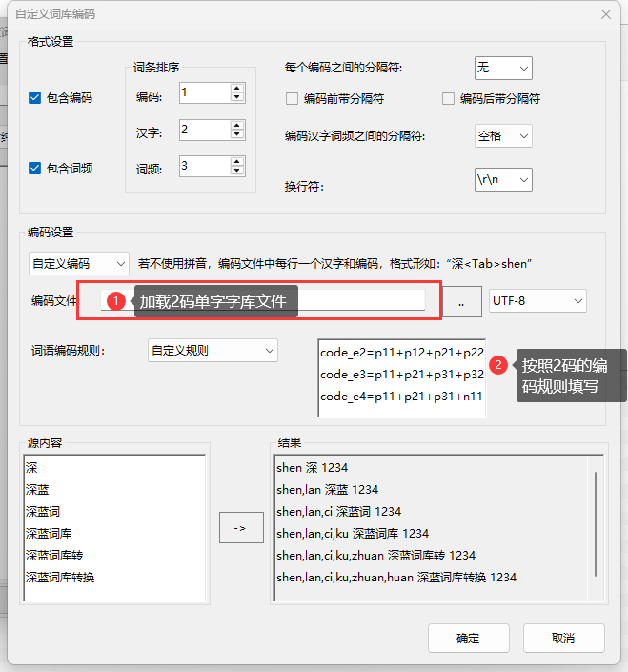Open the UTF-8 encoding dropdown
Viewport: 628px width, 672px height.
(537, 301)
